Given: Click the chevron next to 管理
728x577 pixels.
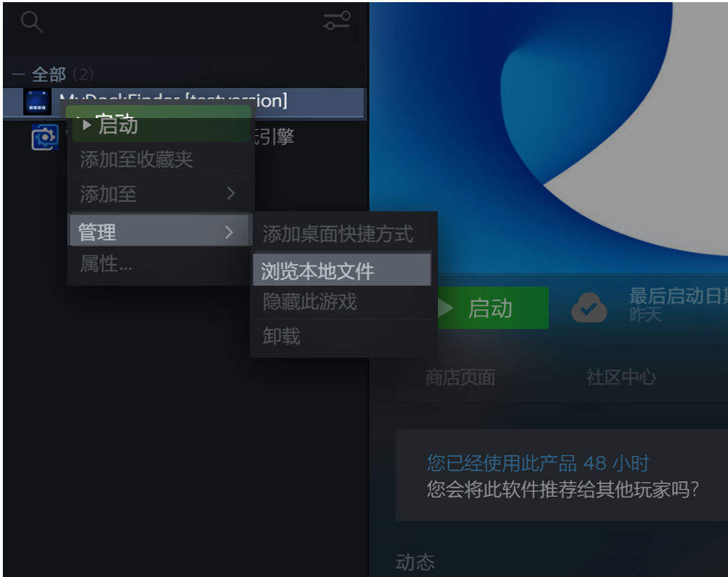Looking at the screenshot, I should point(229,232).
